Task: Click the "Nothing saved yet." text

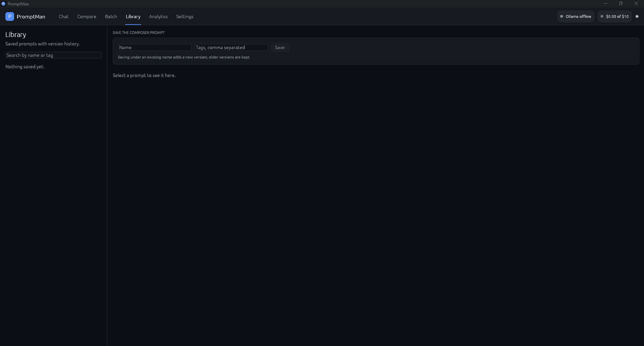Action: point(25,67)
